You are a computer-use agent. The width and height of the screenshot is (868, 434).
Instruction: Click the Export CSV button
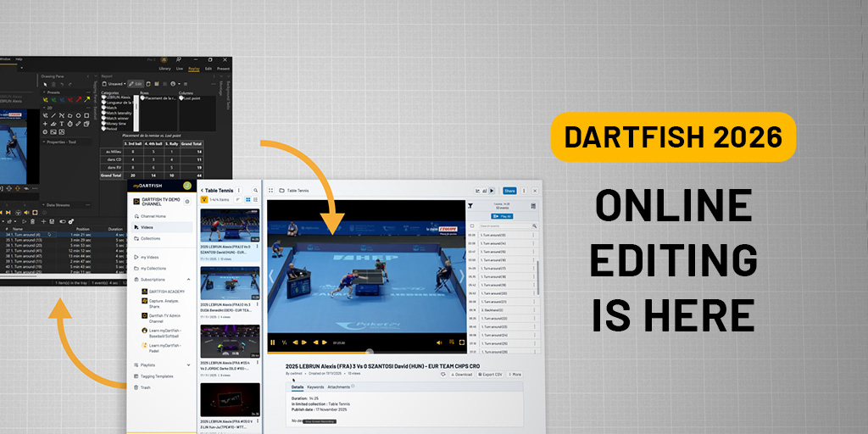click(490, 374)
